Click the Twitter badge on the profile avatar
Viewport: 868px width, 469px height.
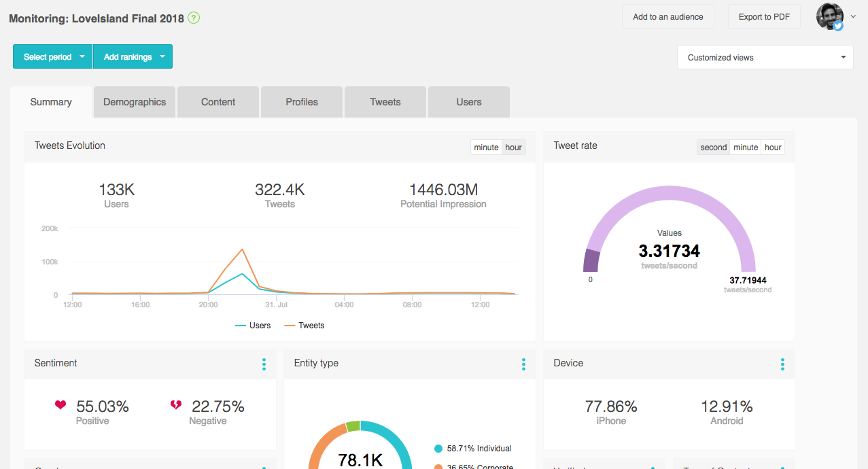point(838,26)
